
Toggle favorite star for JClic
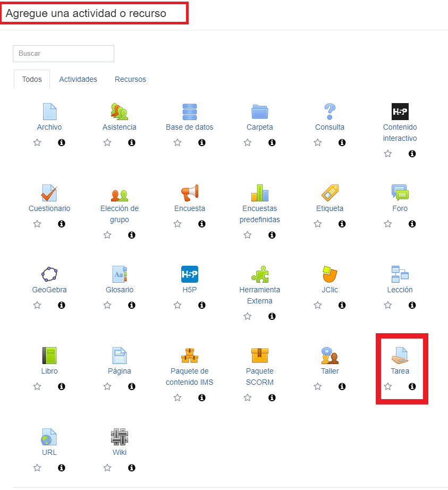[318, 305]
